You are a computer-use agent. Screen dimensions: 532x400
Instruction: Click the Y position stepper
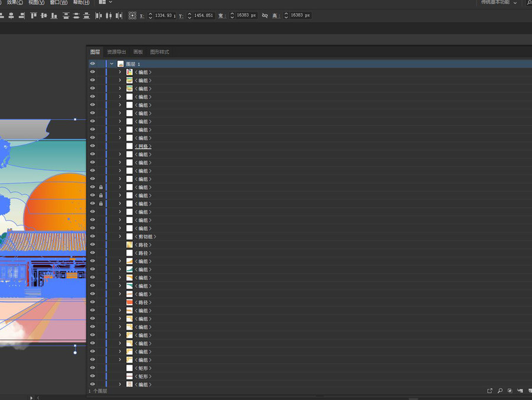click(189, 15)
